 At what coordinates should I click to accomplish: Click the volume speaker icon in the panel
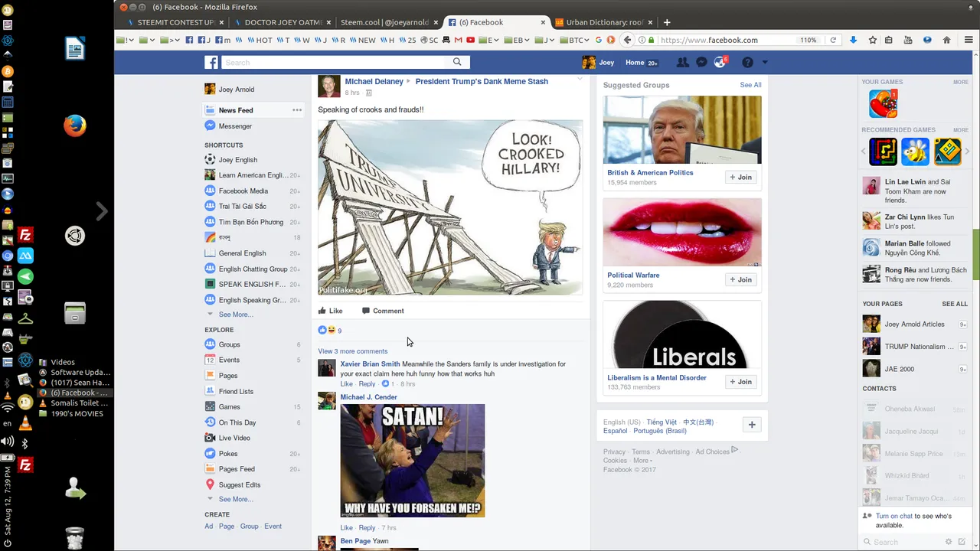pos(8,442)
